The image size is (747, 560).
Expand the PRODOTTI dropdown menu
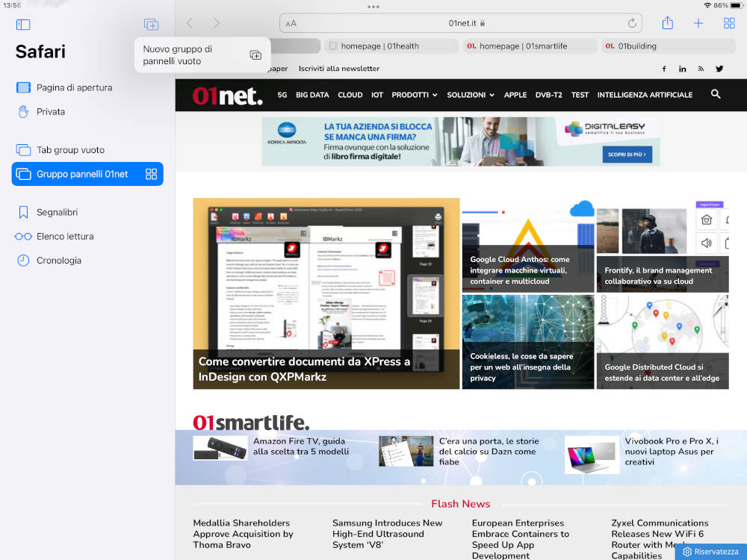(x=415, y=95)
